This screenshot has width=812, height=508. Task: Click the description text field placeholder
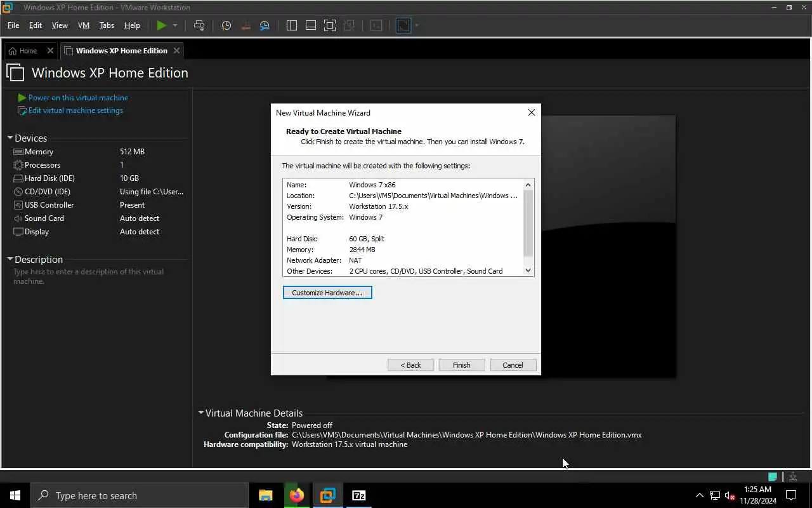89,276
